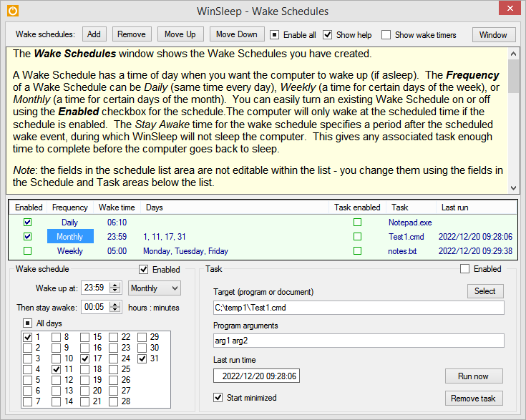Click Move Down button
The width and height of the screenshot is (526, 420).
[236, 34]
